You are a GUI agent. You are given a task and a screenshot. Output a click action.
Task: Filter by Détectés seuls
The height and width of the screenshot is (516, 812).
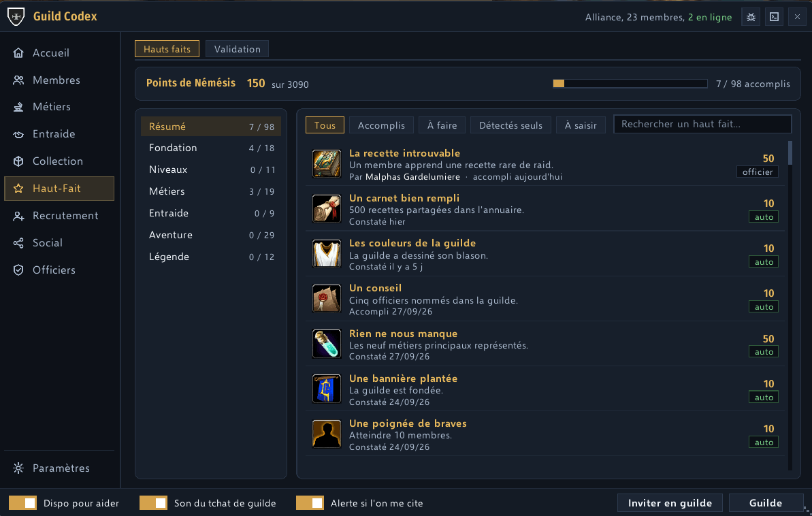click(510, 125)
